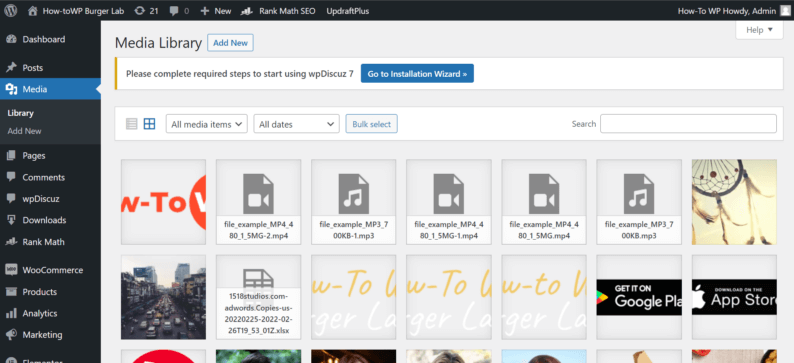Click the How-To WP Howdy, Admin link
The width and height of the screenshot is (794, 363).
[727, 11]
